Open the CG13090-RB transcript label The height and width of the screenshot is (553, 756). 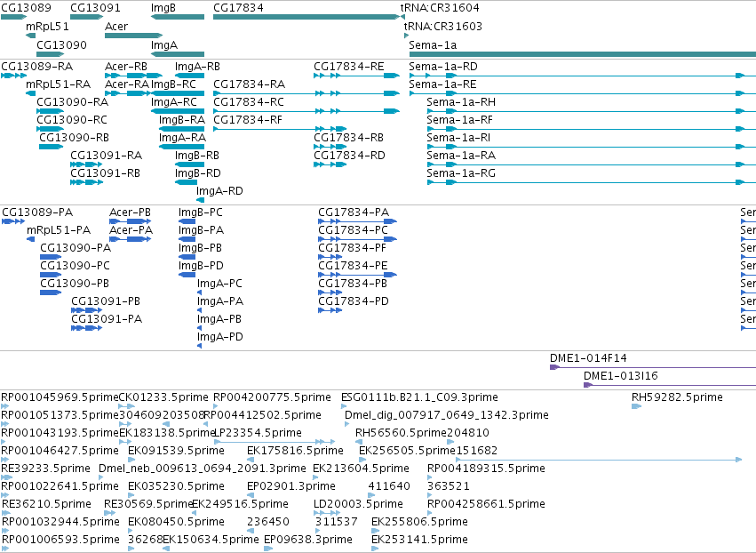tap(75, 138)
